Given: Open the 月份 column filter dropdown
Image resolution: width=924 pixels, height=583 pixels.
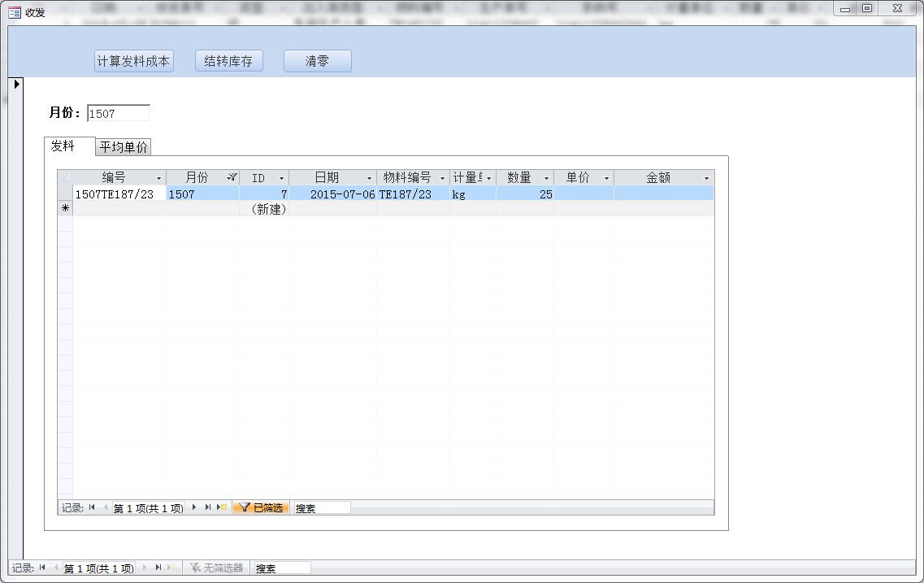Looking at the screenshot, I should [232, 177].
